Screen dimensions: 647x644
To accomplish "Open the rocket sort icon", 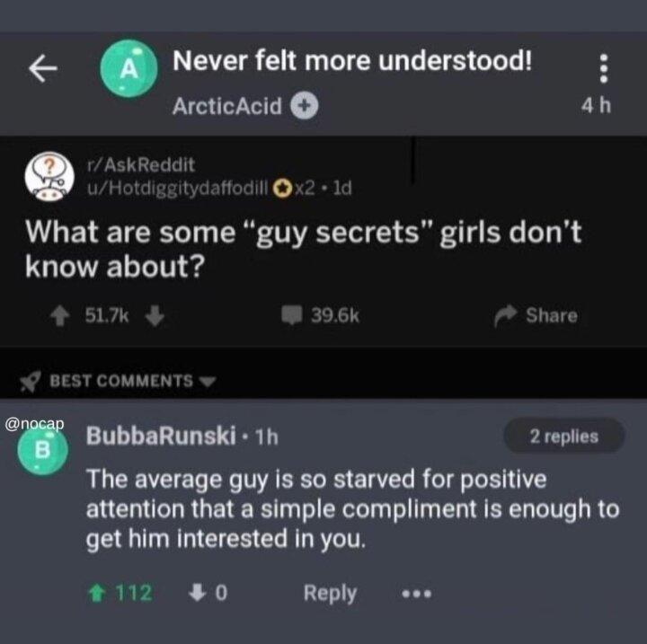I will tap(31, 381).
